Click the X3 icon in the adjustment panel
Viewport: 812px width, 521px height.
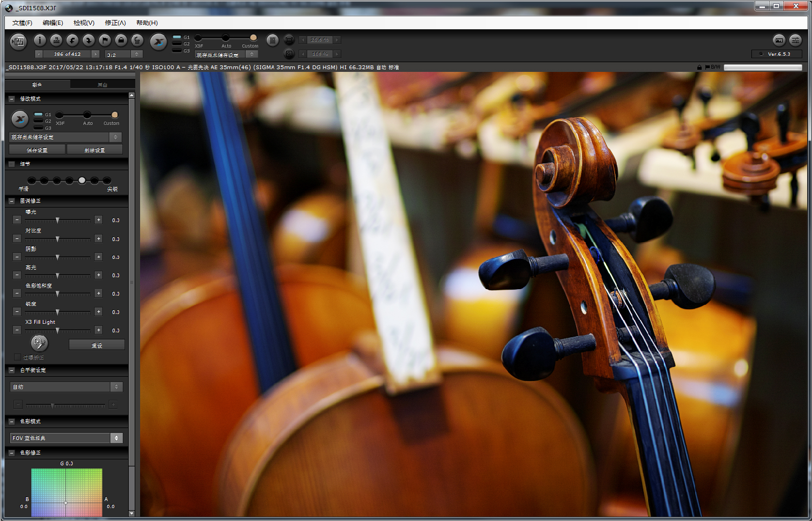19,119
